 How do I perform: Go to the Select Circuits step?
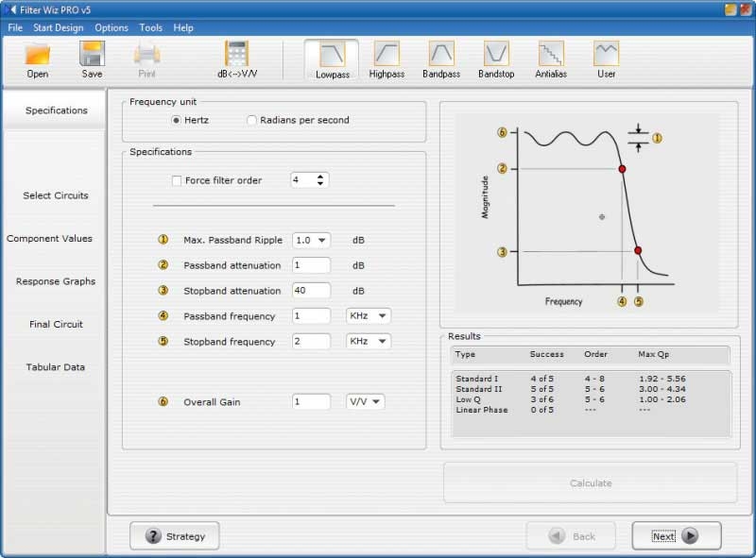point(56,195)
